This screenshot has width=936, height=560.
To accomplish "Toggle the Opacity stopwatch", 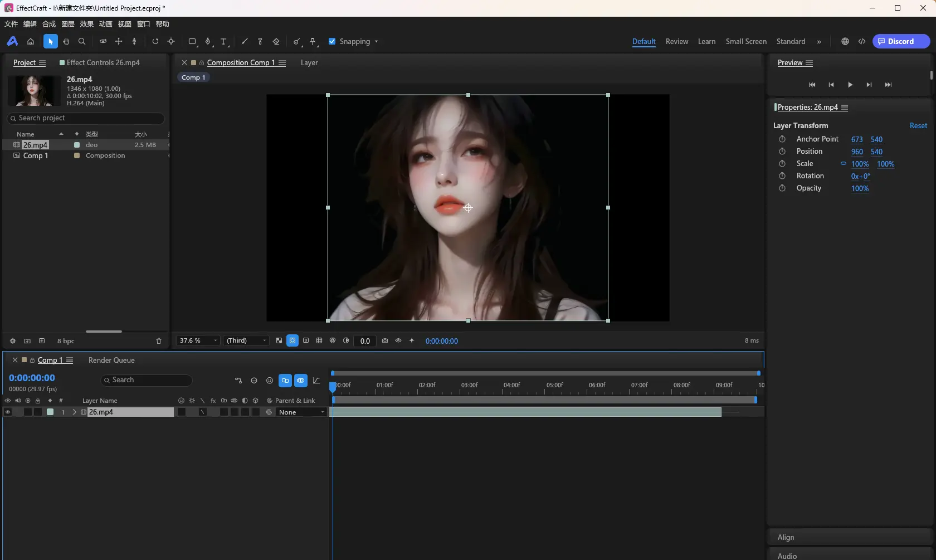I will tap(782, 188).
